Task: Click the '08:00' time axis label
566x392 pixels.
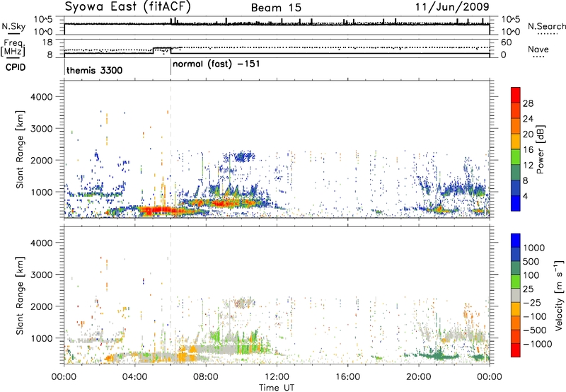Action: 205,377
